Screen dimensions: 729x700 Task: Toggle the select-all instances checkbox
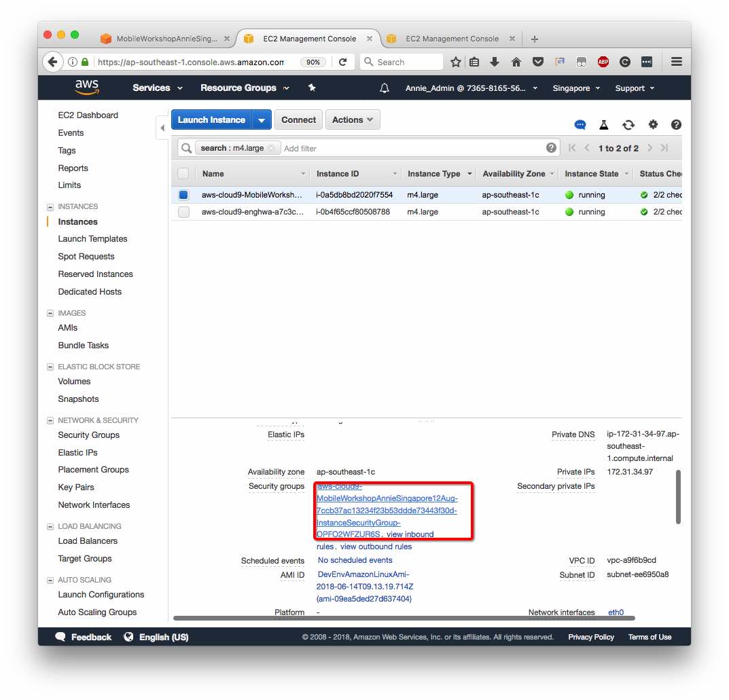tap(183, 174)
